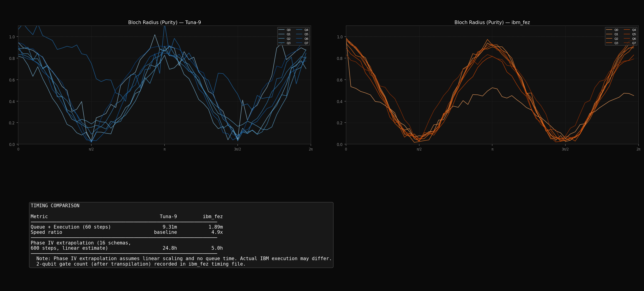This screenshot has width=644, height=291.
Task: Click the 24.8h Phase IV extrapolation value
Action: pyautogui.click(x=170, y=248)
